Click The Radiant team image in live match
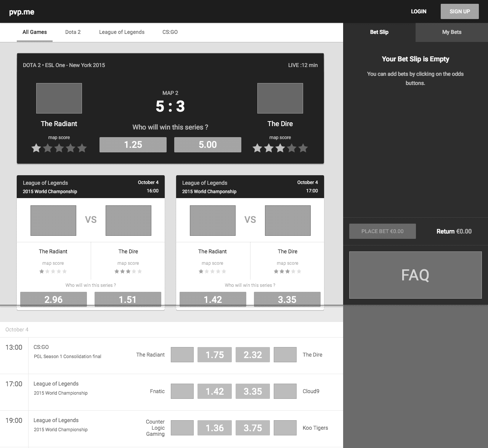 click(x=59, y=98)
